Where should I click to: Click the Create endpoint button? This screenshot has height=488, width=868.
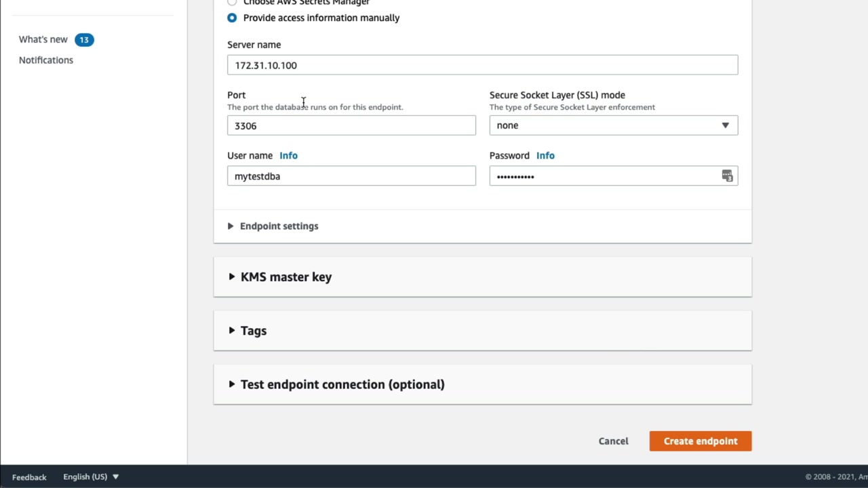(x=700, y=441)
